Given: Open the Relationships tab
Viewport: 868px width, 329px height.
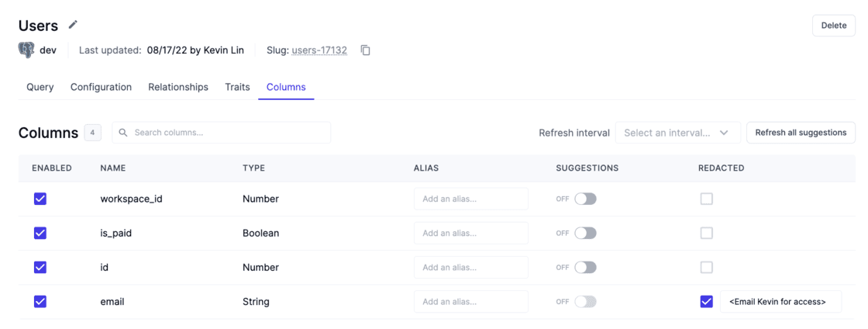Looking at the screenshot, I should coord(178,87).
